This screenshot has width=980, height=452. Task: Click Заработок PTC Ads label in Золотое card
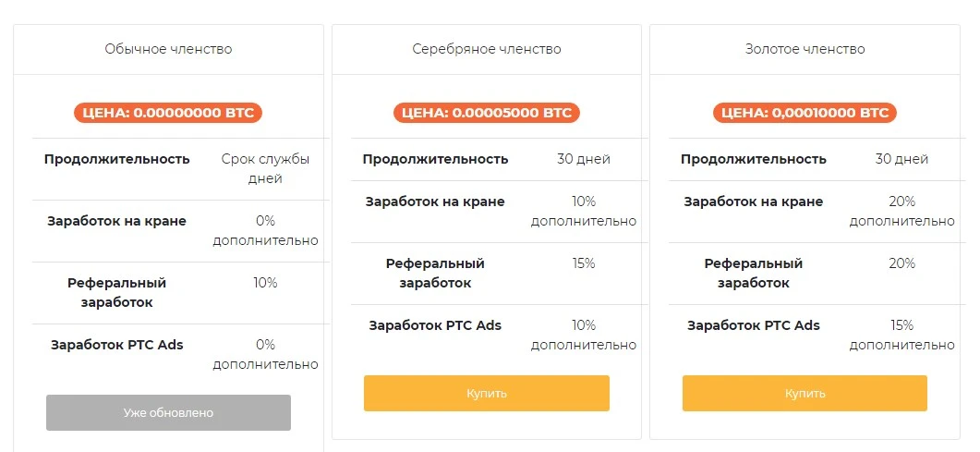coord(754,325)
